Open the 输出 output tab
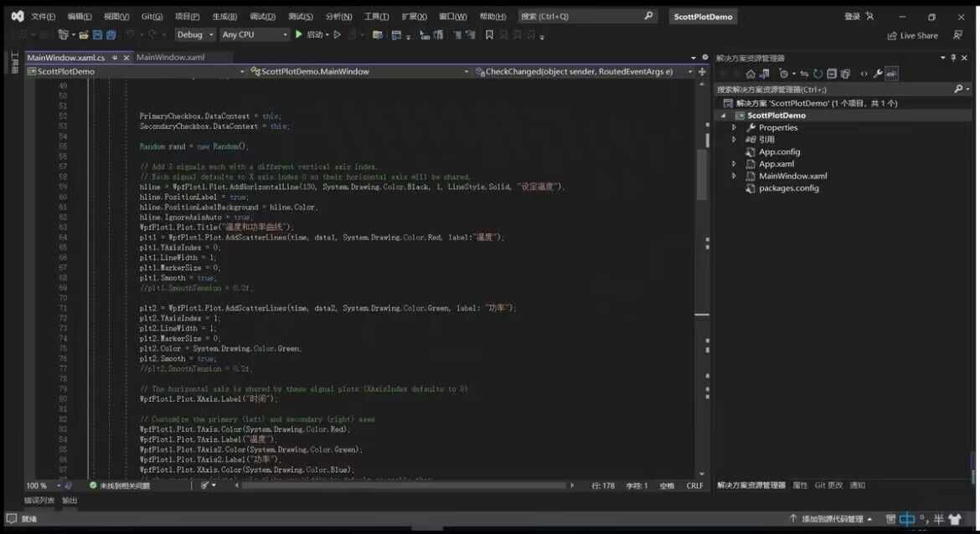980x534 pixels. (70, 501)
